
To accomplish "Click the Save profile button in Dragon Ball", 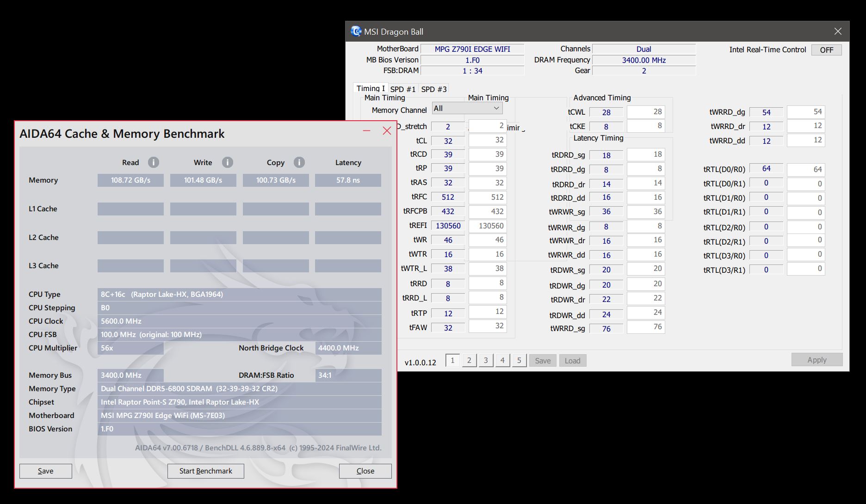I will pos(543,361).
